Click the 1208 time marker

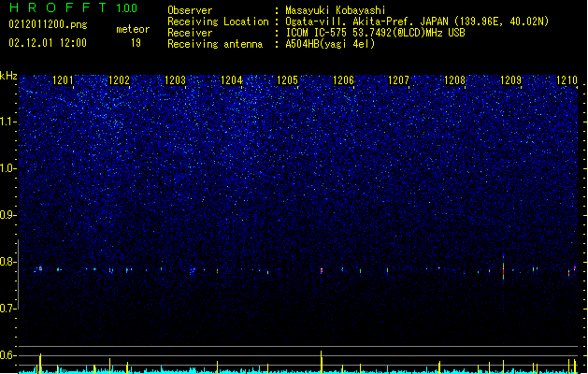(x=455, y=80)
